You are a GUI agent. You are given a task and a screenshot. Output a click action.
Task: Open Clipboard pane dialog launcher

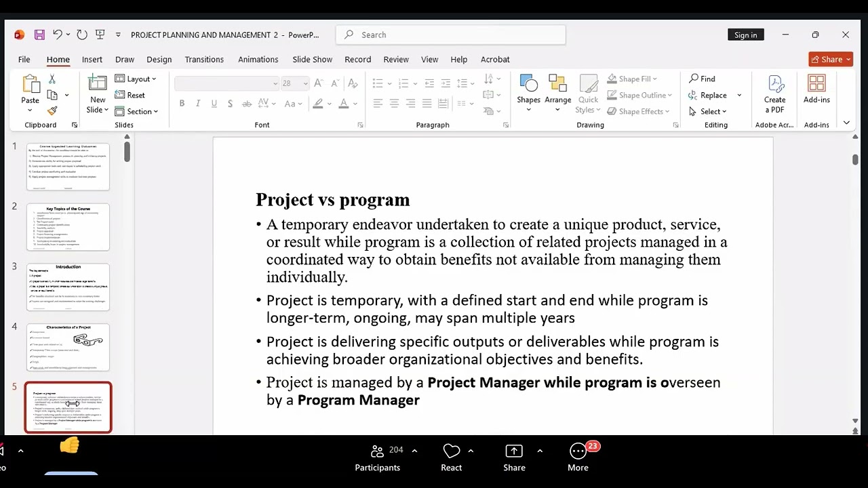(75, 125)
